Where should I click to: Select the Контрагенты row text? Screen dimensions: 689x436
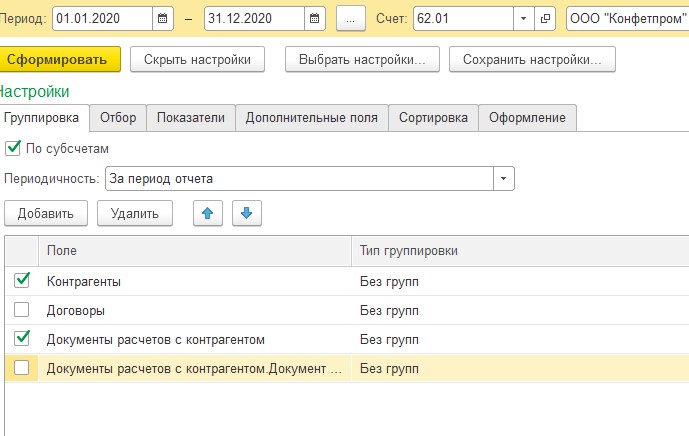[83, 281]
